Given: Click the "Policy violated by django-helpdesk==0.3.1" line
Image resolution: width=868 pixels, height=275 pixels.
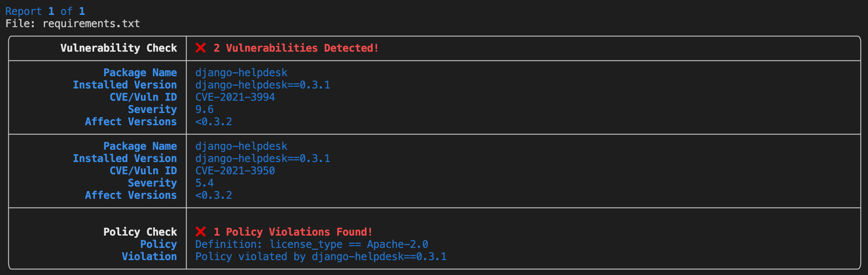Looking at the screenshot, I should 321,257.
